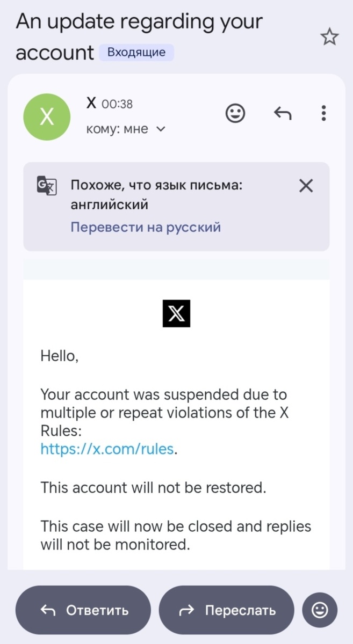Add an emoji reaction to the email
The width and height of the screenshot is (353, 644).
(235, 113)
